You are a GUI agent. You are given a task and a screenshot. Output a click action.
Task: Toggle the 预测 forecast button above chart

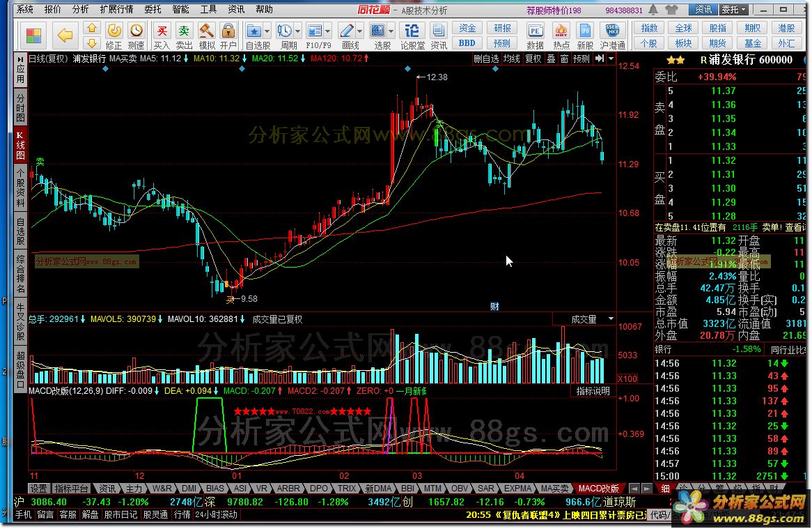pyautogui.click(x=581, y=59)
